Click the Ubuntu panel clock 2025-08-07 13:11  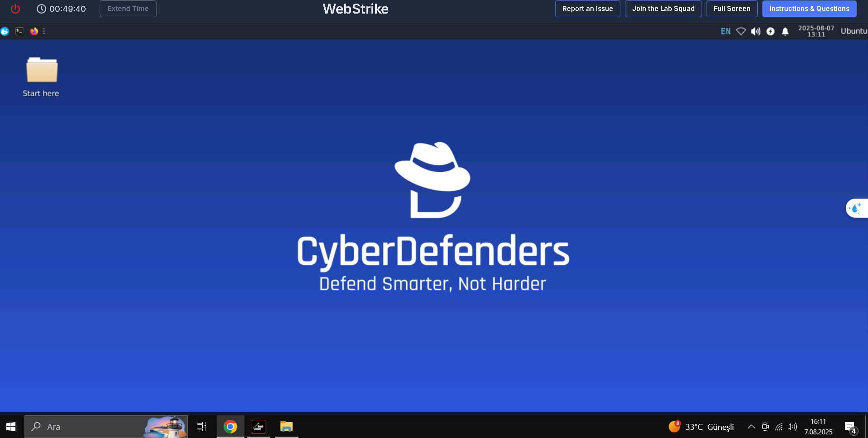816,31
